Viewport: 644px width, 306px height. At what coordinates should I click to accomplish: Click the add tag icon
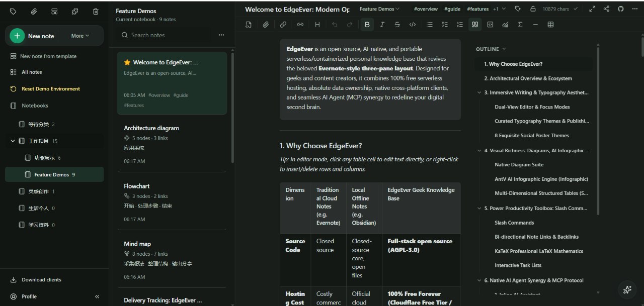(x=518, y=9)
